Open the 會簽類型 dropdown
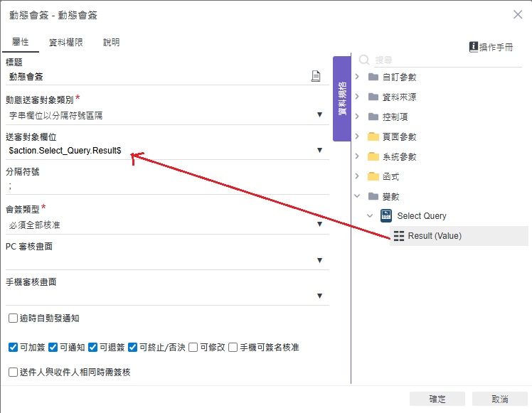 click(x=319, y=225)
